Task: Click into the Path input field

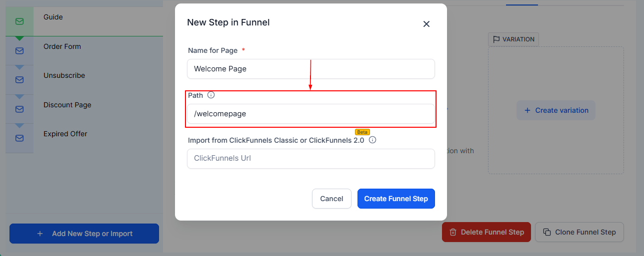Action: pyautogui.click(x=311, y=114)
